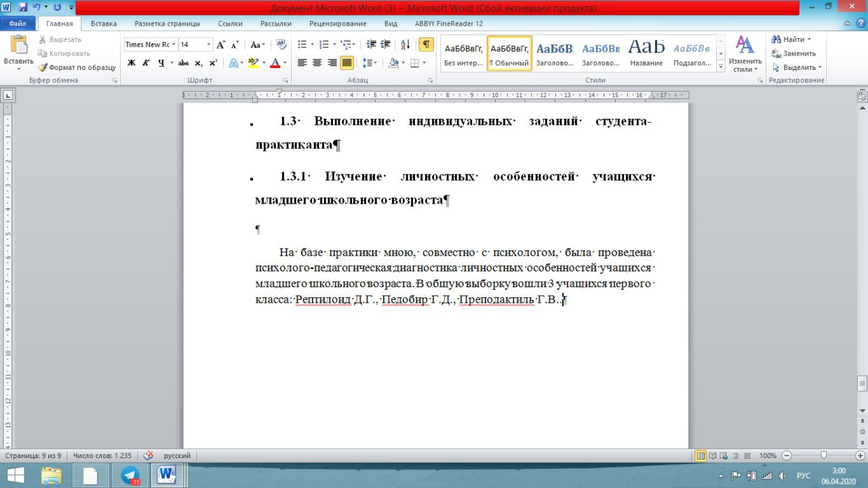
Task: Click the Help question mark icon
Action: point(860,23)
